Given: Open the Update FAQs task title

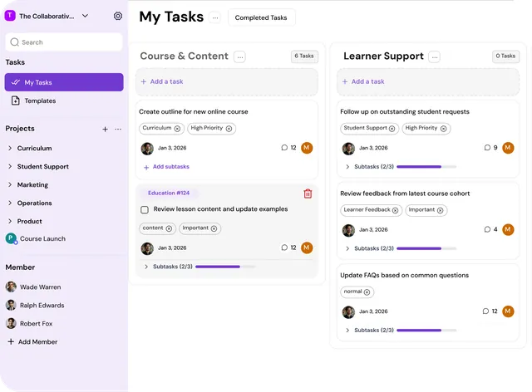Looking at the screenshot, I should 405,275.
